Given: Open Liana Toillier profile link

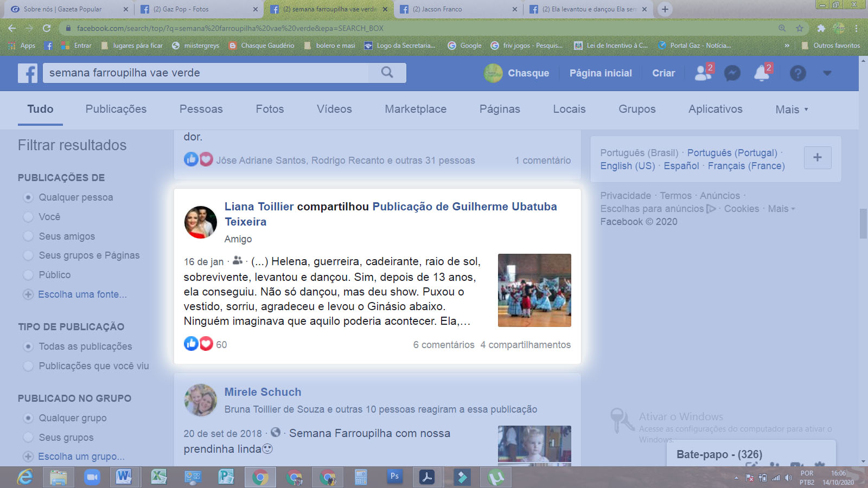Looking at the screenshot, I should pos(259,207).
